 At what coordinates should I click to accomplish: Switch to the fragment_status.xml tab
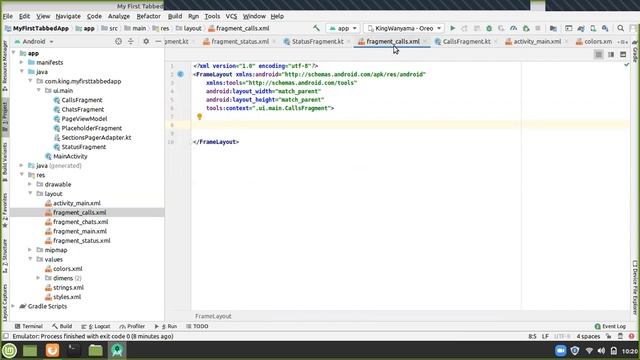coord(240,42)
